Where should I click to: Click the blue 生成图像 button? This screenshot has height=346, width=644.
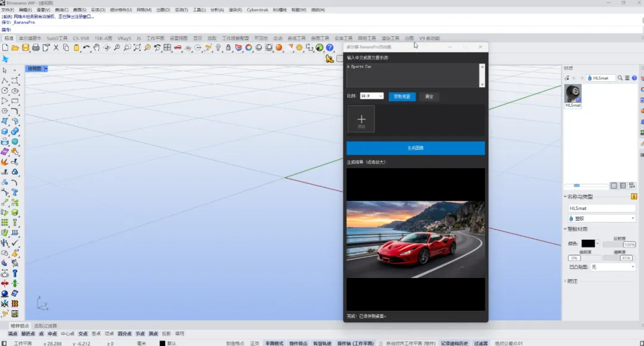pos(416,148)
